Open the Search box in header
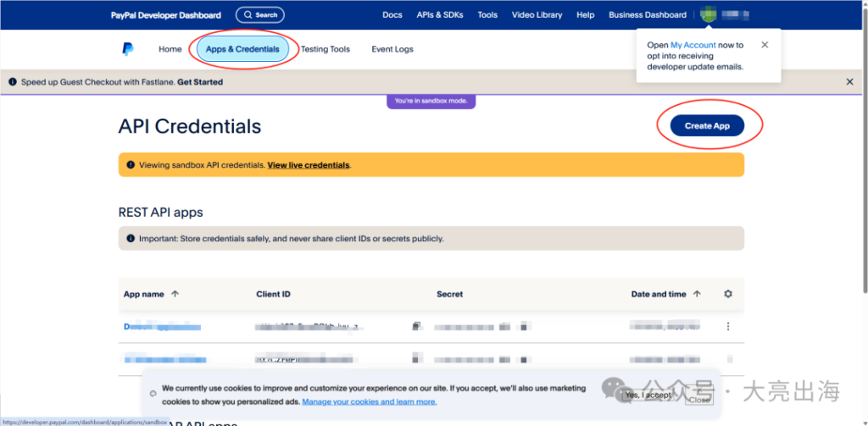Screen dimensions: 868x426 [x=260, y=15]
